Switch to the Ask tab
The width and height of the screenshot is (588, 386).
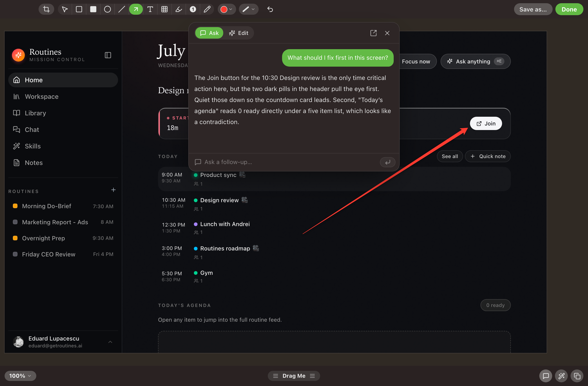coord(209,33)
